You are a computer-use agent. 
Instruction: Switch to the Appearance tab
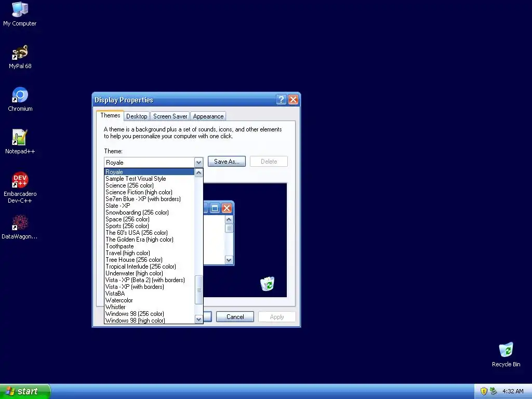[208, 116]
